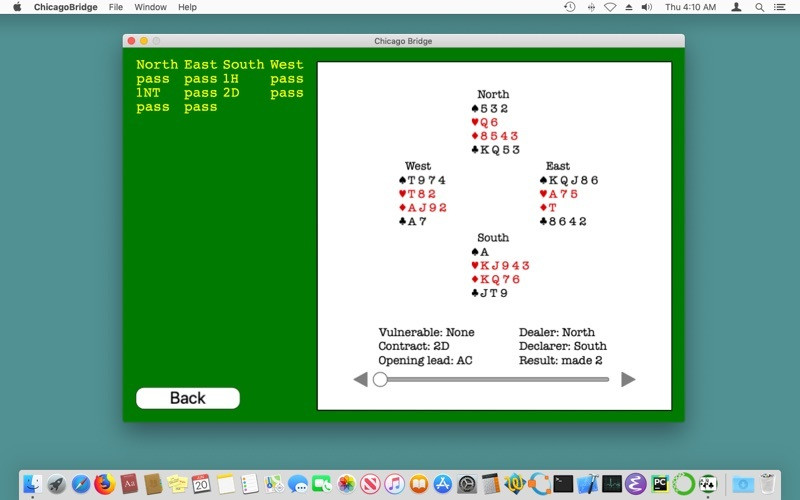Open the Window menu
This screenshot has height=500, width=800.
(151, 7)
